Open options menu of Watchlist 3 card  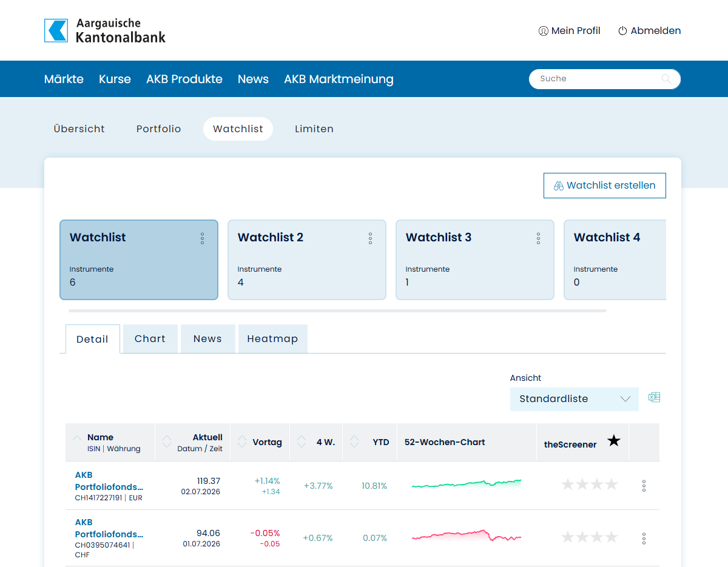[538, 238]
